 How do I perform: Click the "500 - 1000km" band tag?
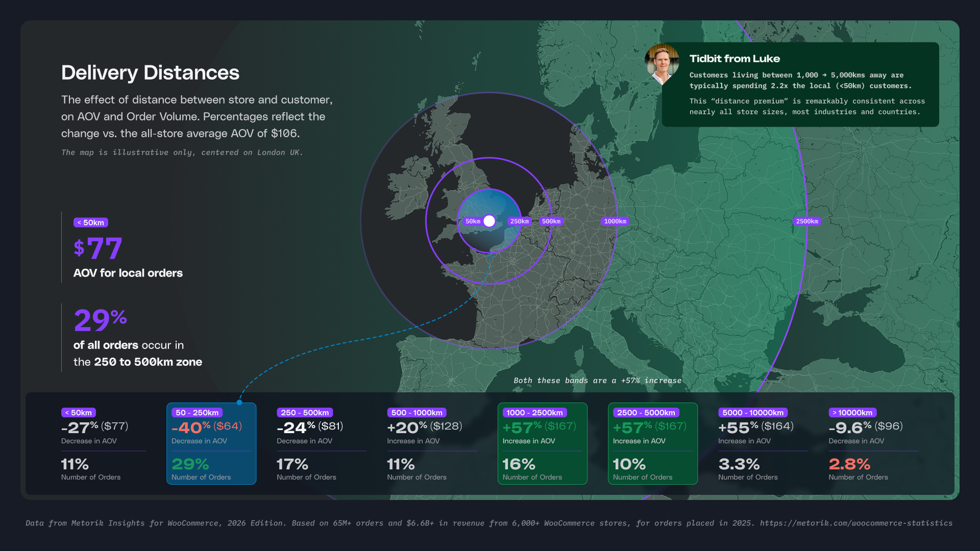pos(417,413)
